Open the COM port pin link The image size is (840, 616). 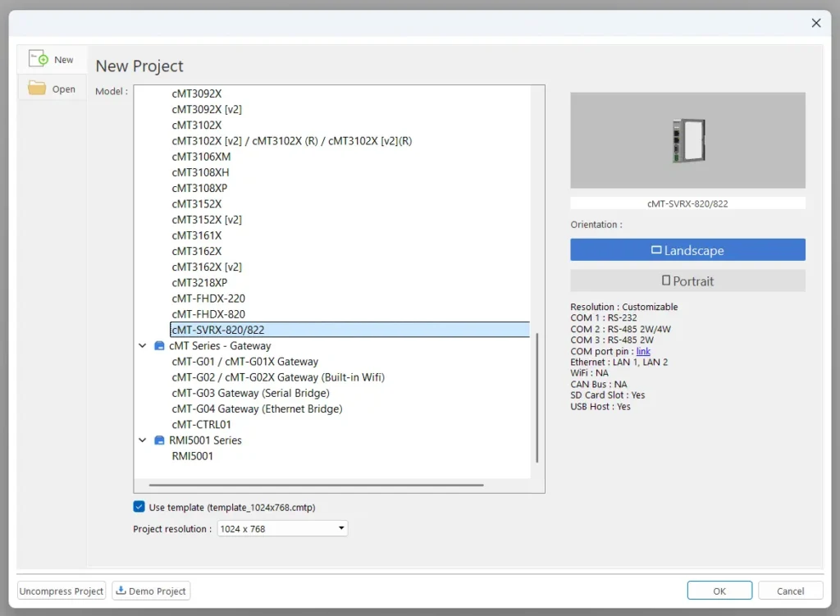[643, 352]
